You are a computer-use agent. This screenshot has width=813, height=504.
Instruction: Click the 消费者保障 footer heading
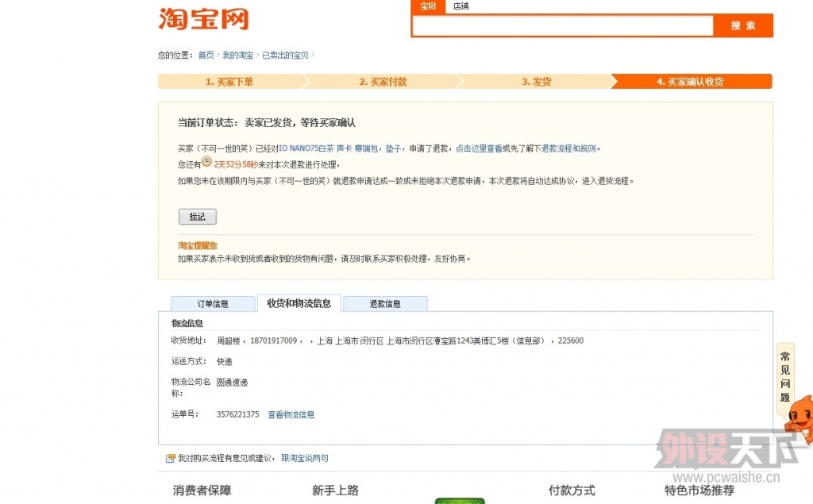click(x=202, y=490)
